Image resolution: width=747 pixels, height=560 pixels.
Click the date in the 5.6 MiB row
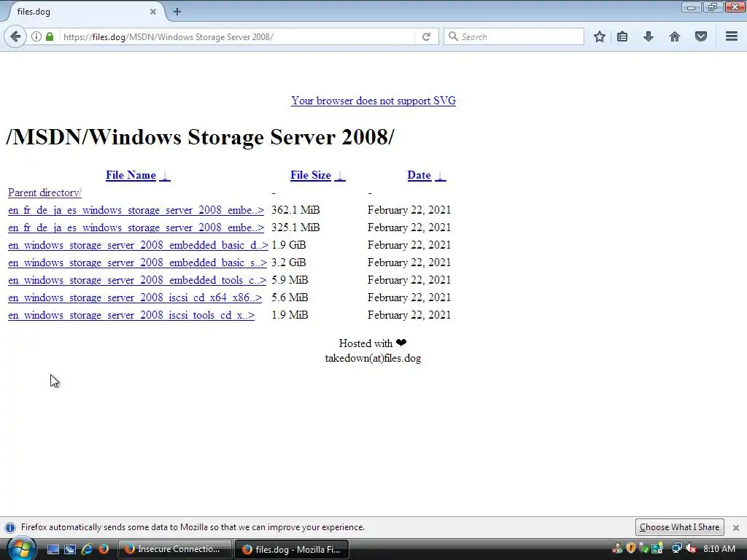coord(409,297)
